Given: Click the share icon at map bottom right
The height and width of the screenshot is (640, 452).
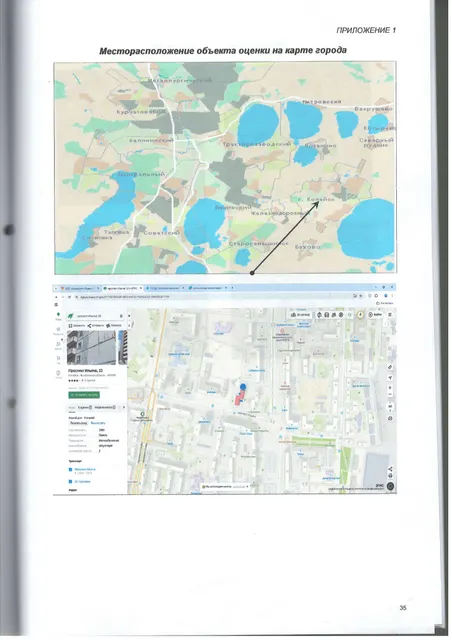Looking at the screenshot, I should [x=390, y=469].
